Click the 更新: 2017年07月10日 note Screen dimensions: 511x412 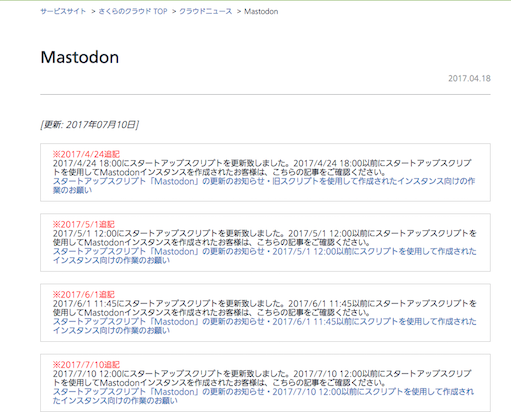[x=90, y=125]
